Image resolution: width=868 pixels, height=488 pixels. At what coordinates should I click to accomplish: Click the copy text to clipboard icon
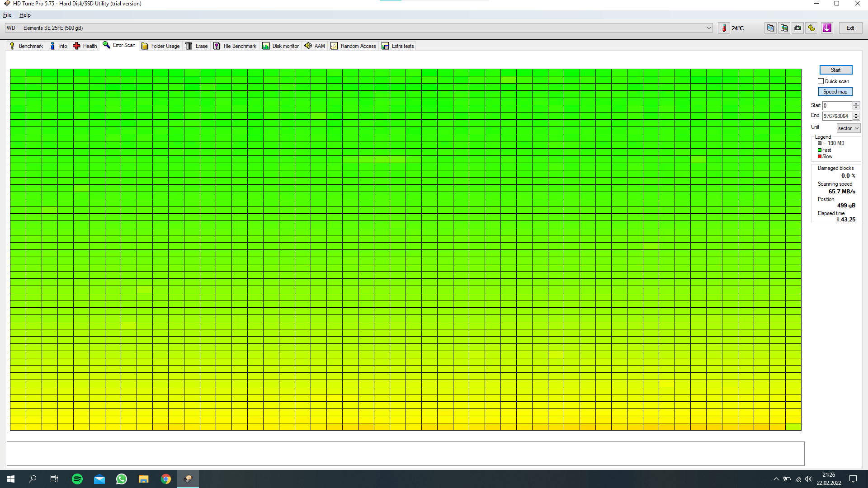point(770,28)
